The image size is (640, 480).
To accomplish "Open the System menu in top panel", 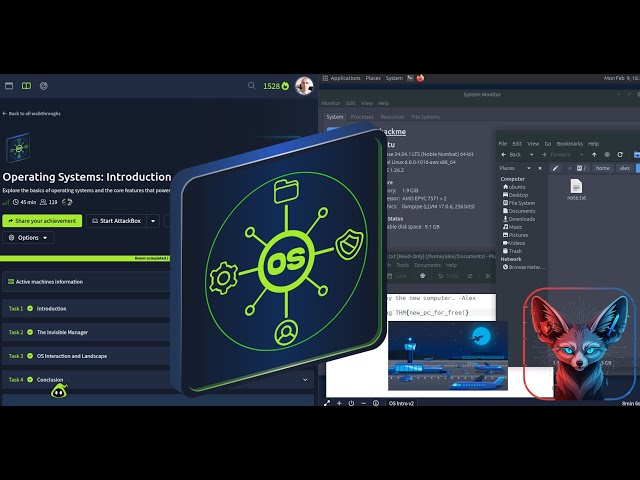I will [x=394, y=78].
